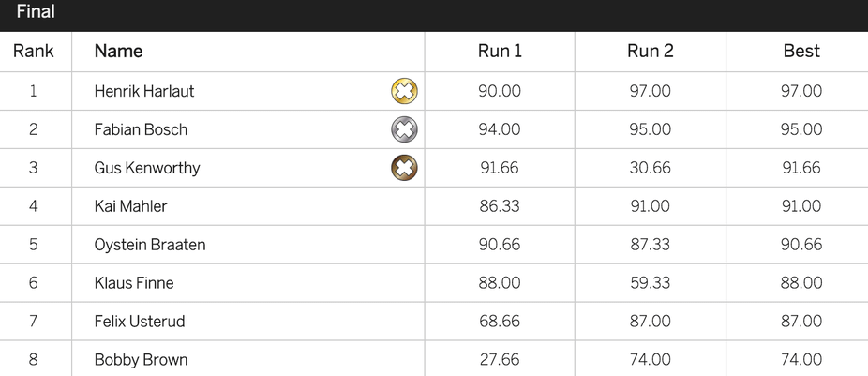The height and width of the screenshot is (376, 868).
Task: Select Kai Mahler in the results
Action: point(130,206)
